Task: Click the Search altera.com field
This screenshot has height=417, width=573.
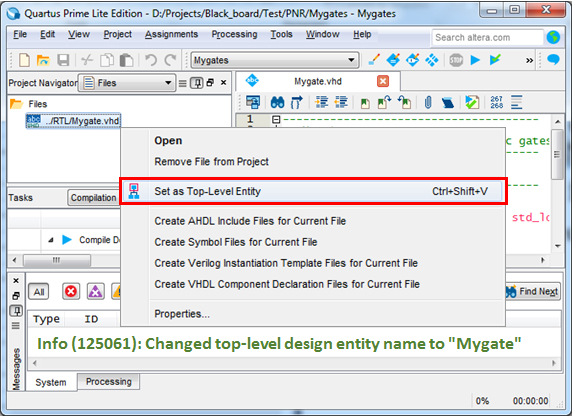Action: [x=487, y=38]
